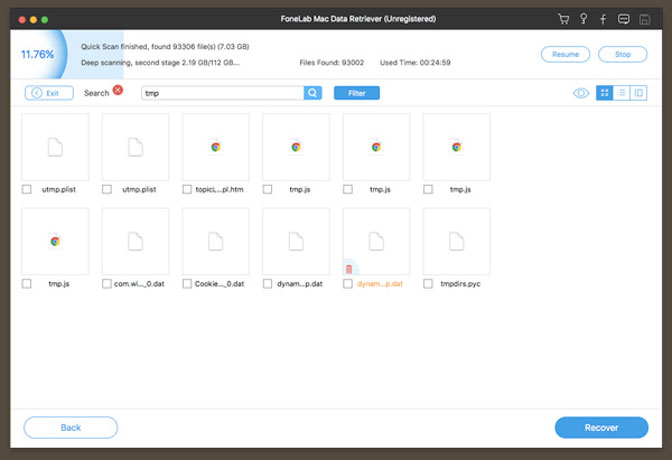Check the com.wi..._0.dat checkbox
This screenshot has width=672, height=460.
pyautogui.click(x=107, y=284)
